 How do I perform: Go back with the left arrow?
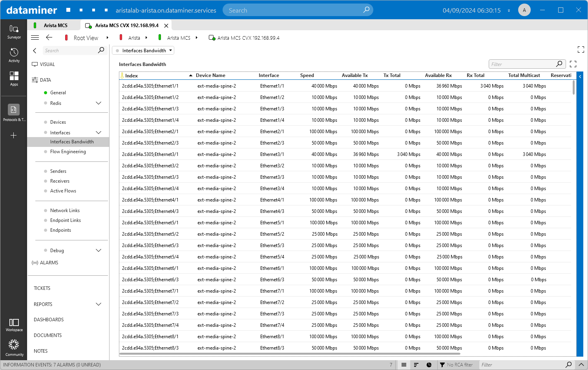point(49,38)
